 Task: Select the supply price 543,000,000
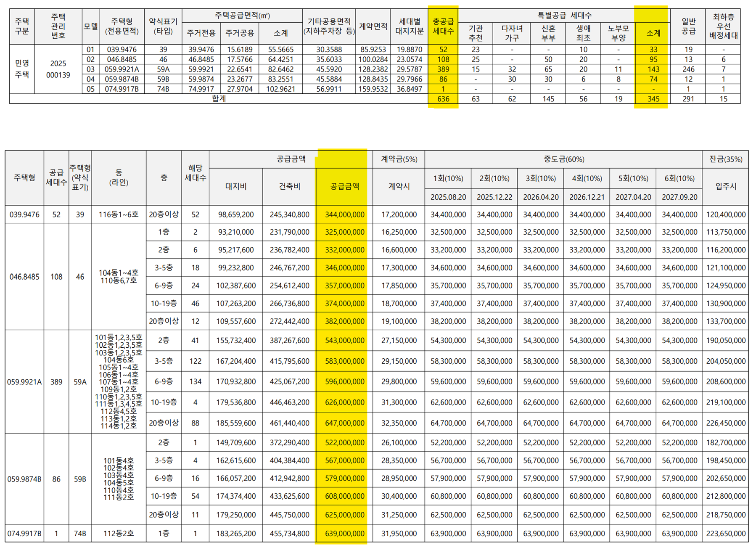(x=344, y=340)
